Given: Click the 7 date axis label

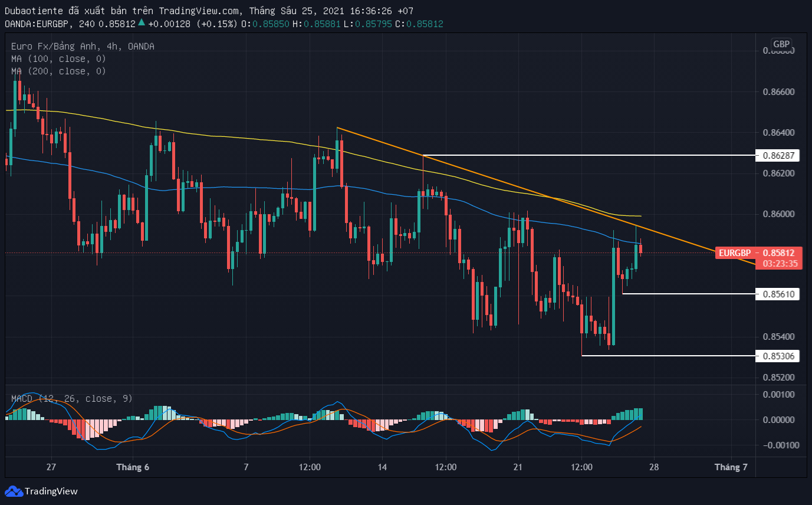Looking at the screenshot, I should click(x=246, y=467).
